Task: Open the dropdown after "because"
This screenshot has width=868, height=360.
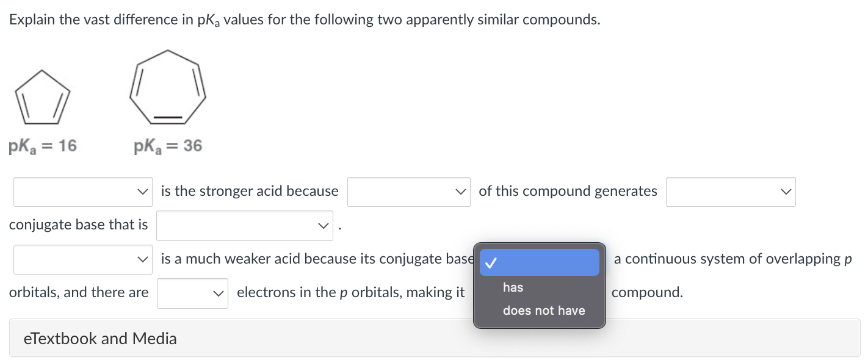Action: [408, 192]
